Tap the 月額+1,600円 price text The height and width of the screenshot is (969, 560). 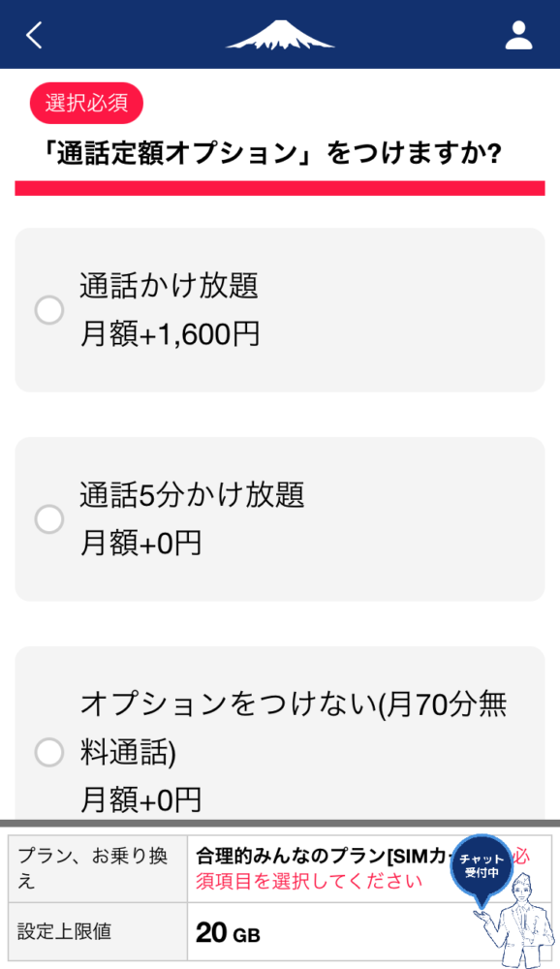(170, 334)
